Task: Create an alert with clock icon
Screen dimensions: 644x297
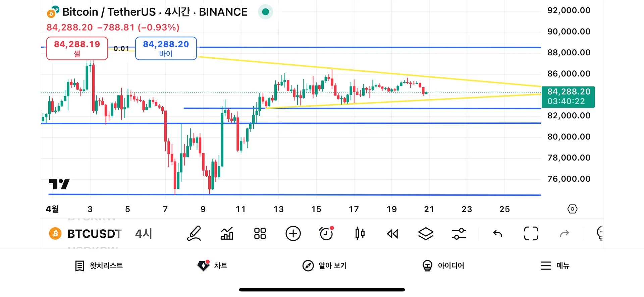Action: pyautogui.click(x=326, y=234)
